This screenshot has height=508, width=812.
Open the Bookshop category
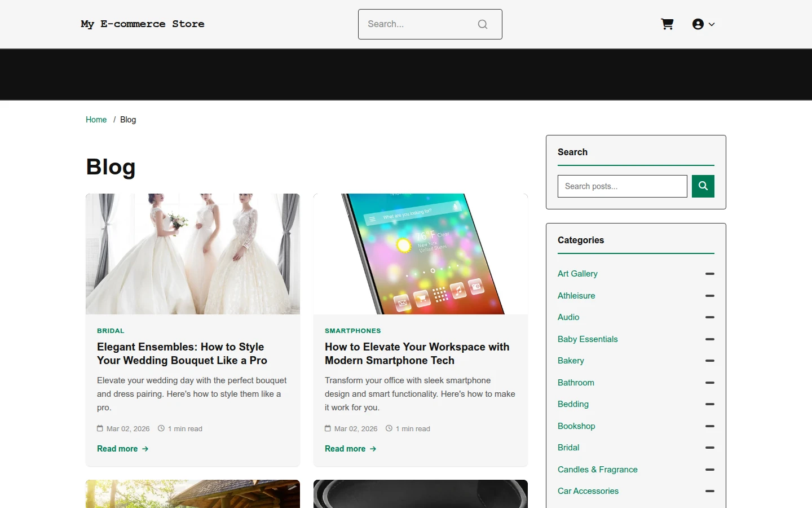(576, 426)
